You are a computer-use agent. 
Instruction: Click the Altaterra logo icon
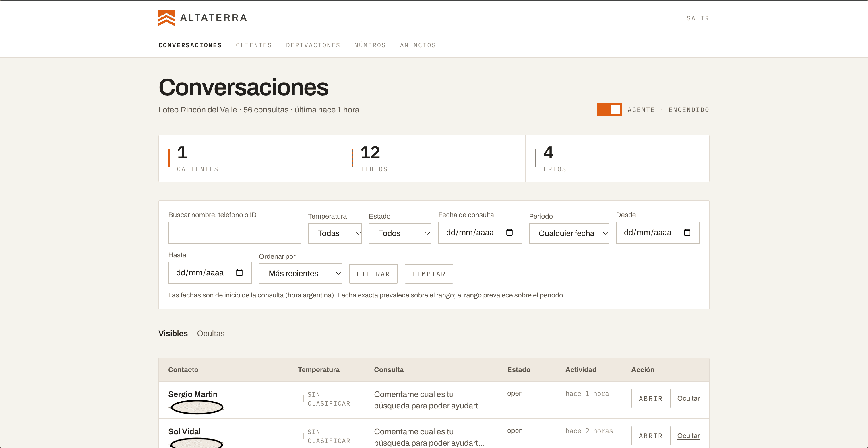(166, 17)
